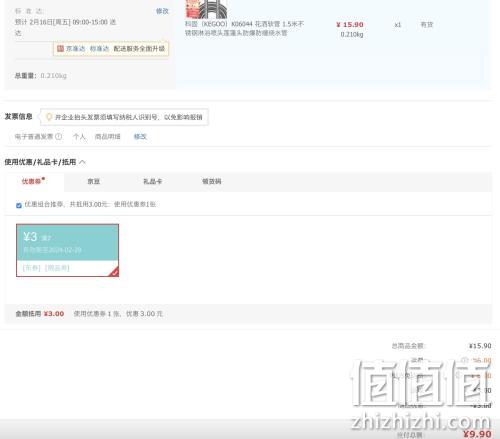This screenshot has width=500, height=439.
Task: Click info icon next to 电子普通发票
Action: pos(59,136)
